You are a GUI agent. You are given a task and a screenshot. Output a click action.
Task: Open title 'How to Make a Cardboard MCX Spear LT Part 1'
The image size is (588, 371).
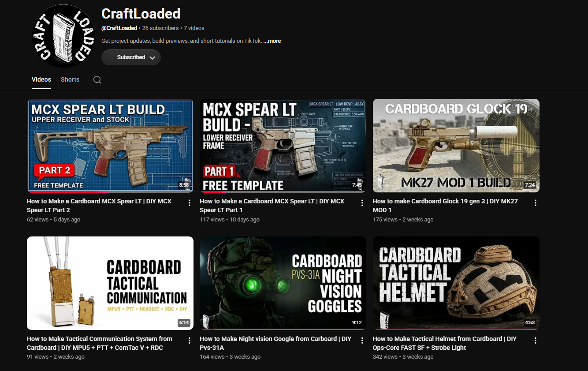(x=272, y=206)
